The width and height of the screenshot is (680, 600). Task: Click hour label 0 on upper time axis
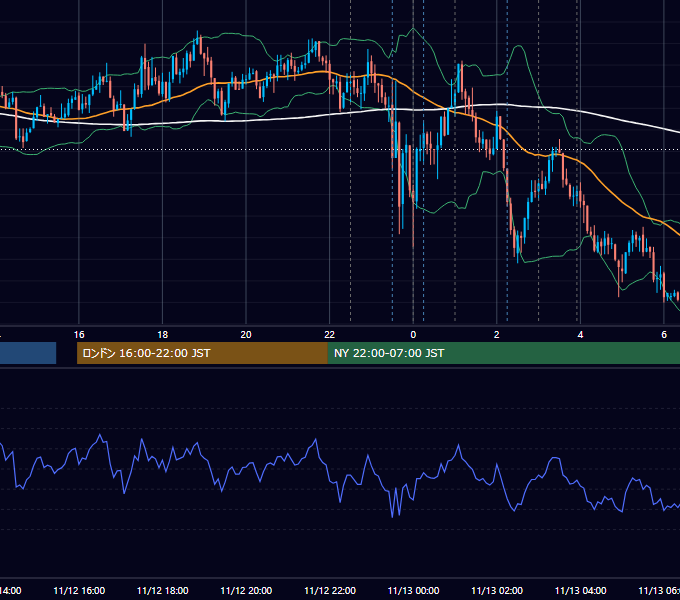[x=413, y=335]
